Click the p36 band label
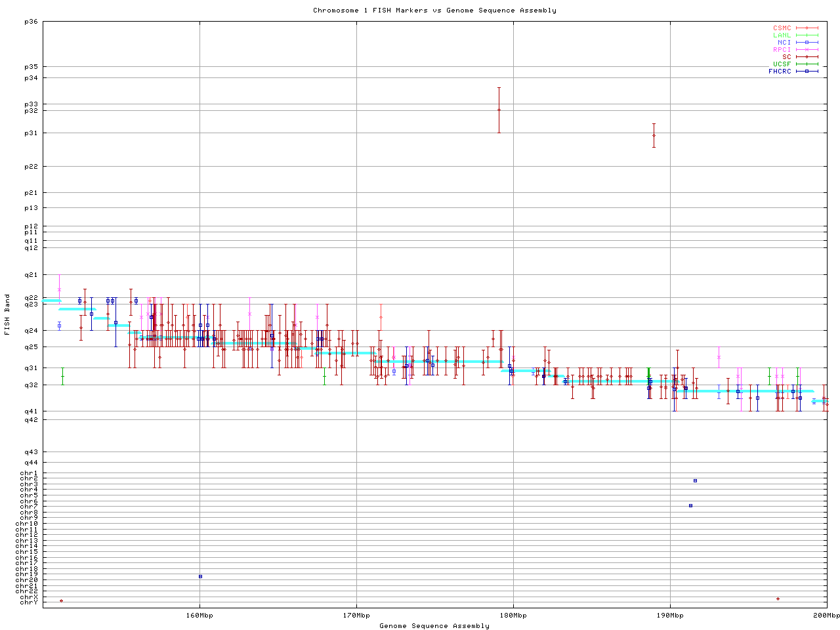The width and height of the screenshot is (840, 630). [x=31, y=22]
